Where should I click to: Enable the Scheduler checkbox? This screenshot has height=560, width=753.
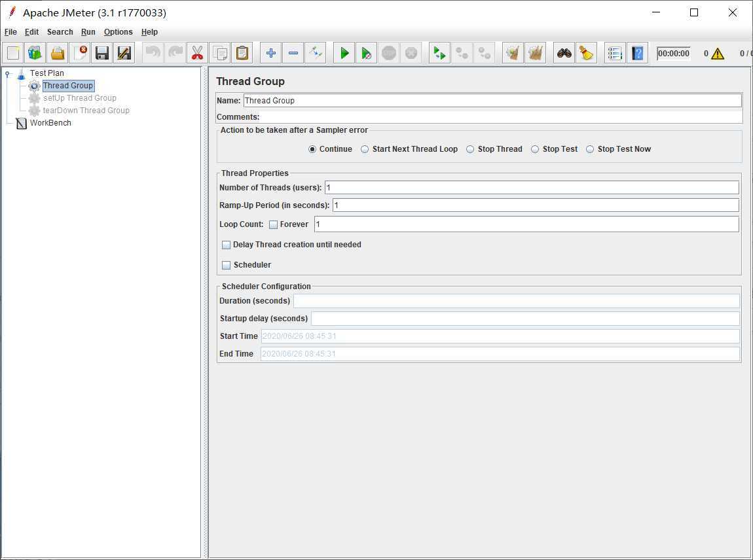pyautogui.click(x=227, y=265)
